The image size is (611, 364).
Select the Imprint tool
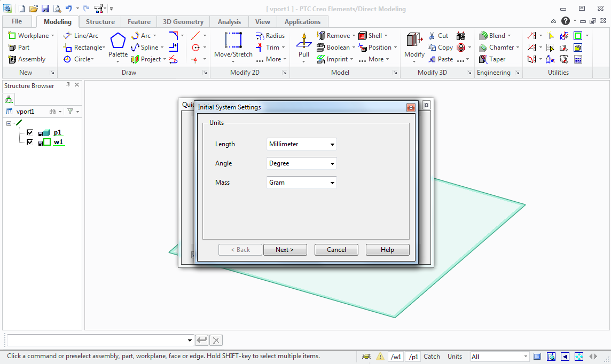pyautogui.click(x=334, y=59)
